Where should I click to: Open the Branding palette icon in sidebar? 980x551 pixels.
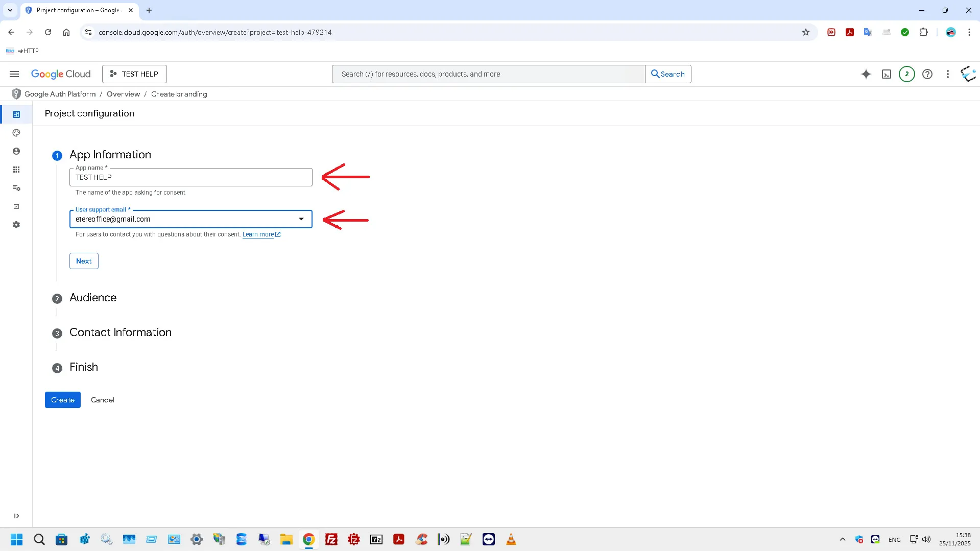[x=16, y=133]
